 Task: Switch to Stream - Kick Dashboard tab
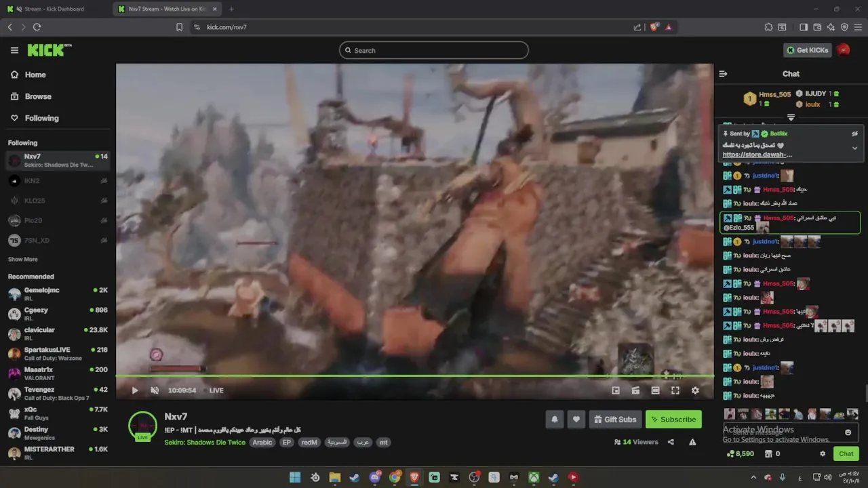(56, 9)
